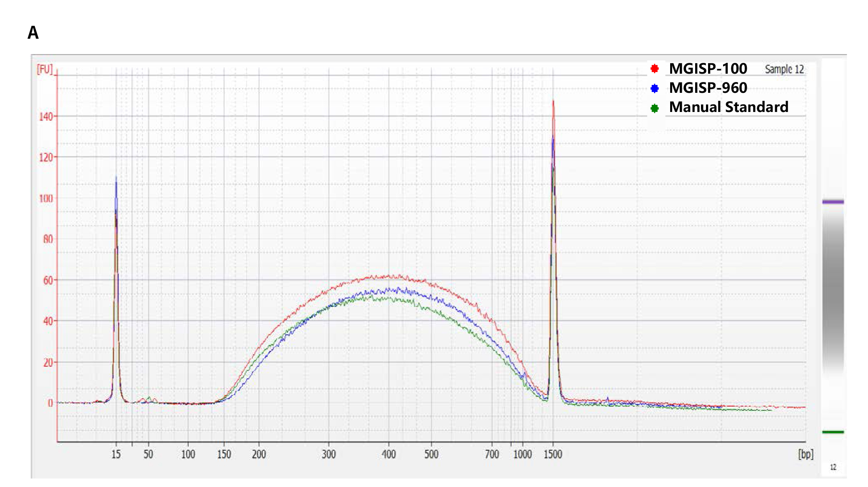Screen dimensions: 868x487
Task: Click the 60 label on the FU axis
Action: tap(48, 280)
